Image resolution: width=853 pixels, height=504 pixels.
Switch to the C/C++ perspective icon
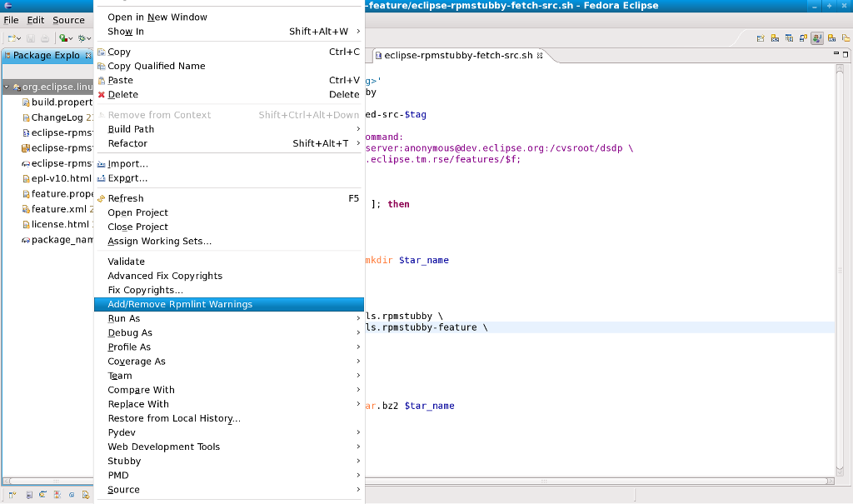point(789,38)
